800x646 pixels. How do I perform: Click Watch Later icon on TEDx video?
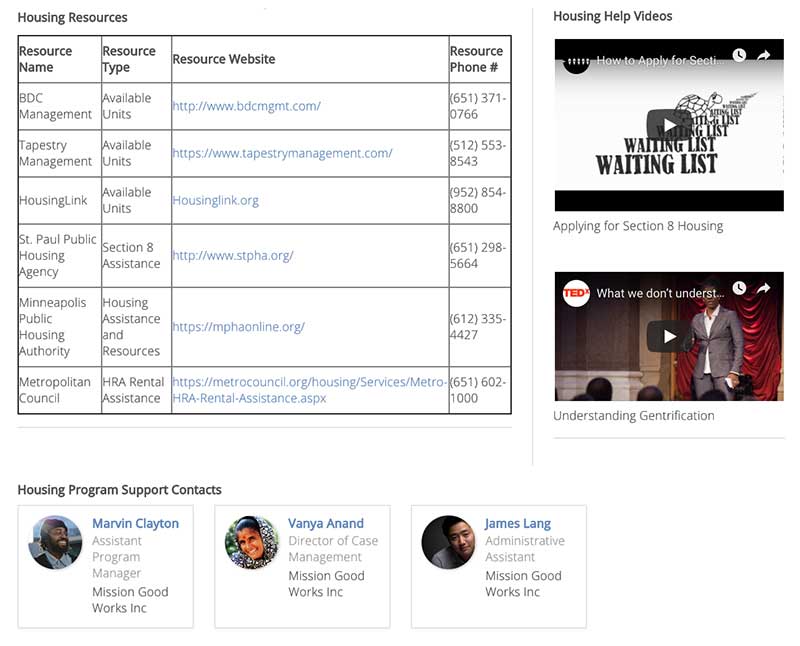click(x=739, y=288)
